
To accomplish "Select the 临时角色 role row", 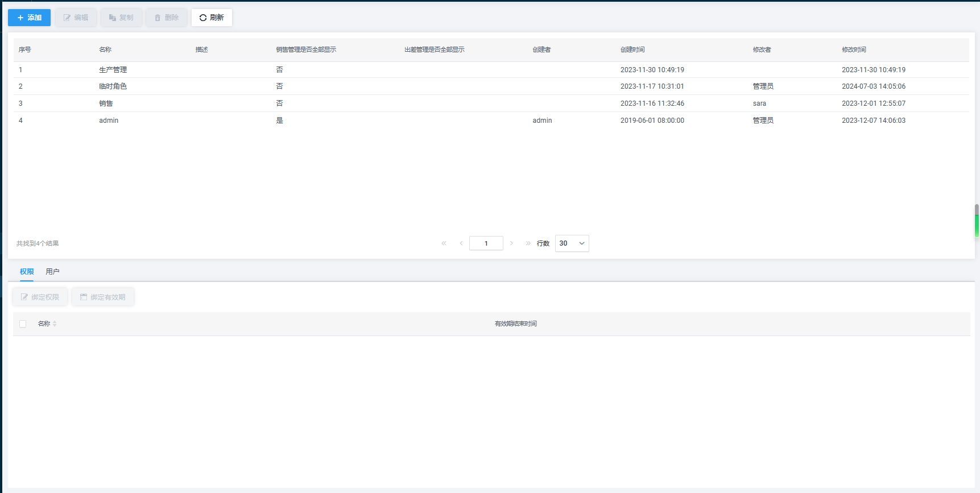I will (x=113, y=86).
